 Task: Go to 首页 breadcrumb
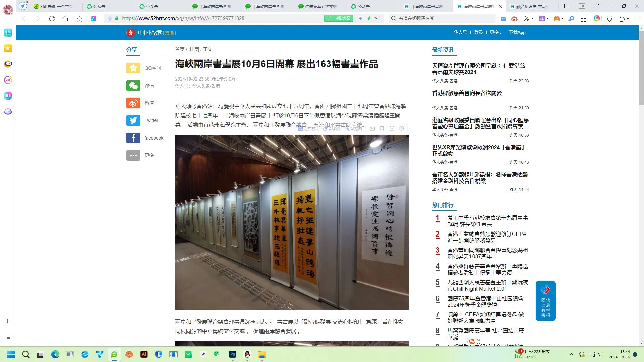click(x=180, y=49)
